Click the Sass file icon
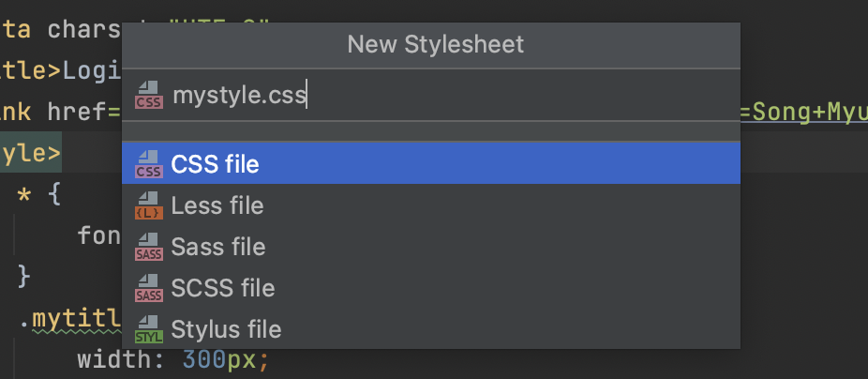This screenshot has height=379, width=868. (149, 247)
